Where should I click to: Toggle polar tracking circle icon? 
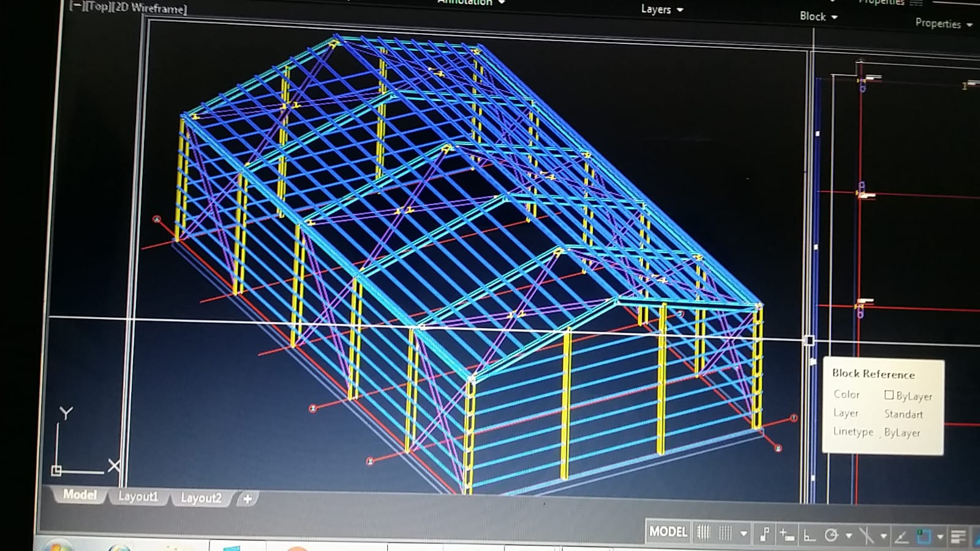(x=831, y=536)
